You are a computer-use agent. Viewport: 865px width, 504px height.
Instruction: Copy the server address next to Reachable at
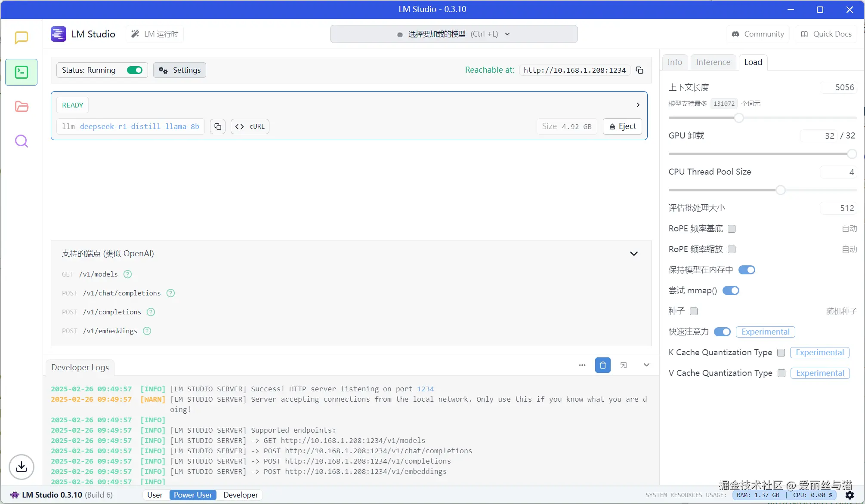coord(639,70)
